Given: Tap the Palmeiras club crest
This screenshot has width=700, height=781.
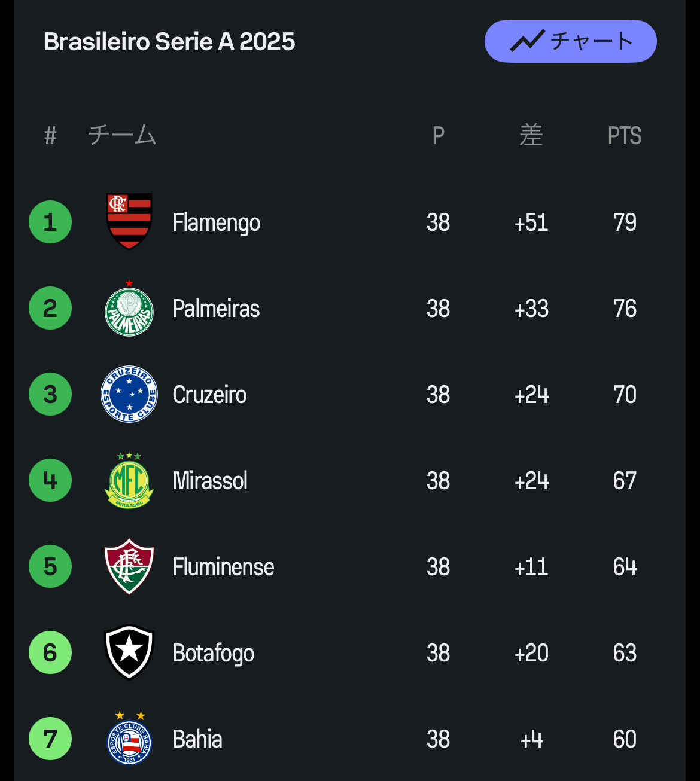Looking at the screenshot, I should 129,309.
